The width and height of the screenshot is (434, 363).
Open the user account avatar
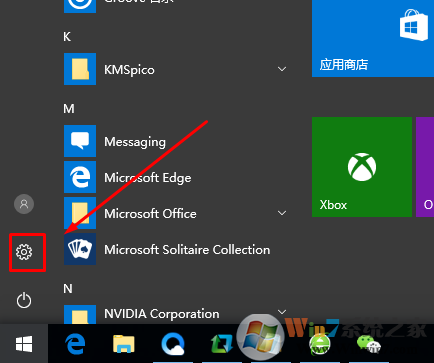coord(24,204)
